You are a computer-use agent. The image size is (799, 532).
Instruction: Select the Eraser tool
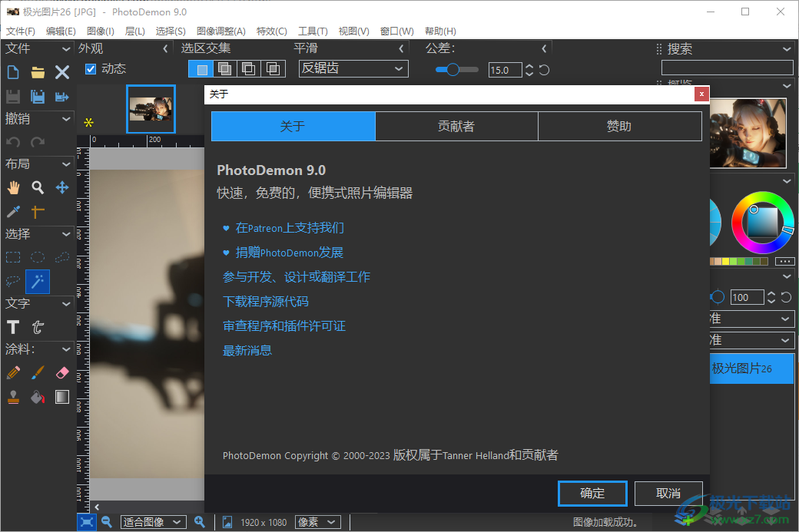click(62, 372)
